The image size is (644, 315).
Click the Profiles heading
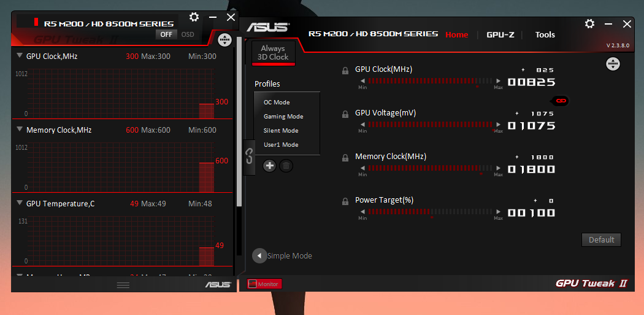(267, 84)
